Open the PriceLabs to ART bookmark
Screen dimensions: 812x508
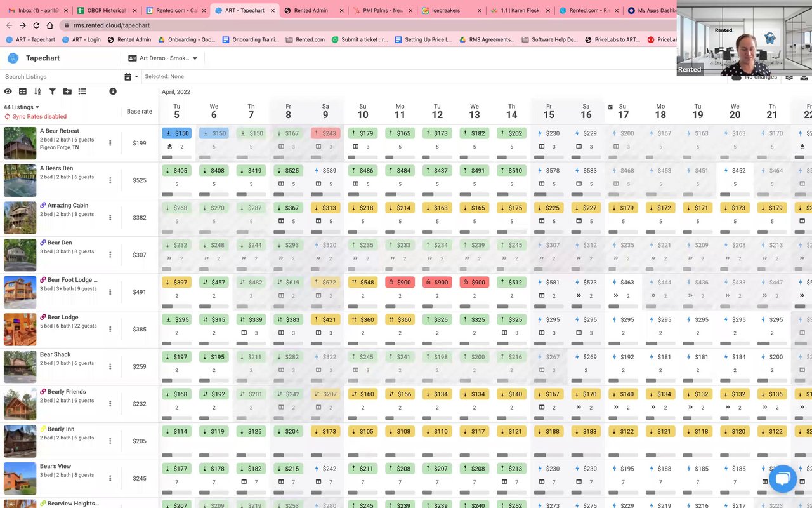612,39
